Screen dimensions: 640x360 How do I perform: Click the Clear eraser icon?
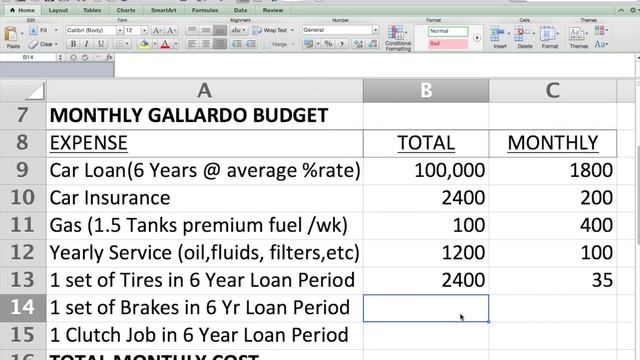[33, 44]
